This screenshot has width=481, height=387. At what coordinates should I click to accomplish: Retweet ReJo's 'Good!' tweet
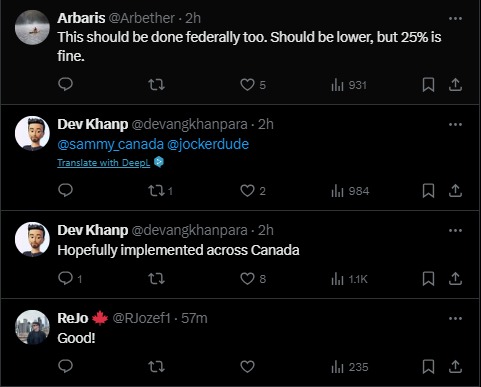[x=156, y=367]
